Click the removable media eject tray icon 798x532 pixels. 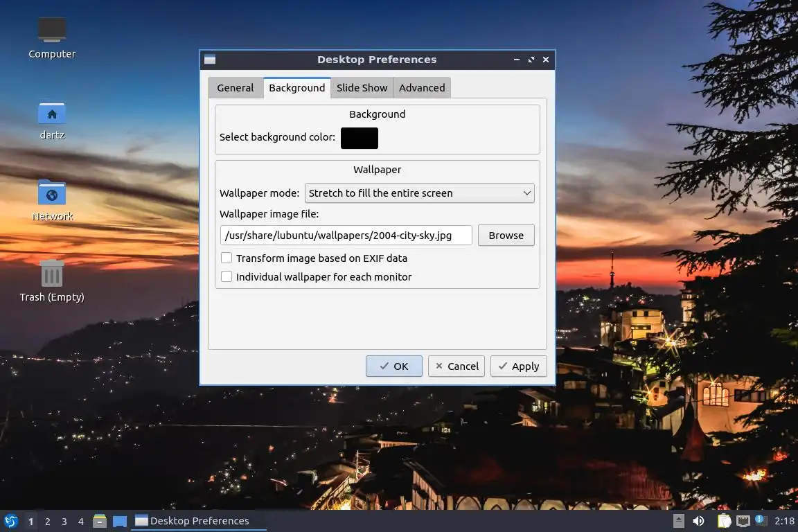pyautogui.click(x=678, y=521)
